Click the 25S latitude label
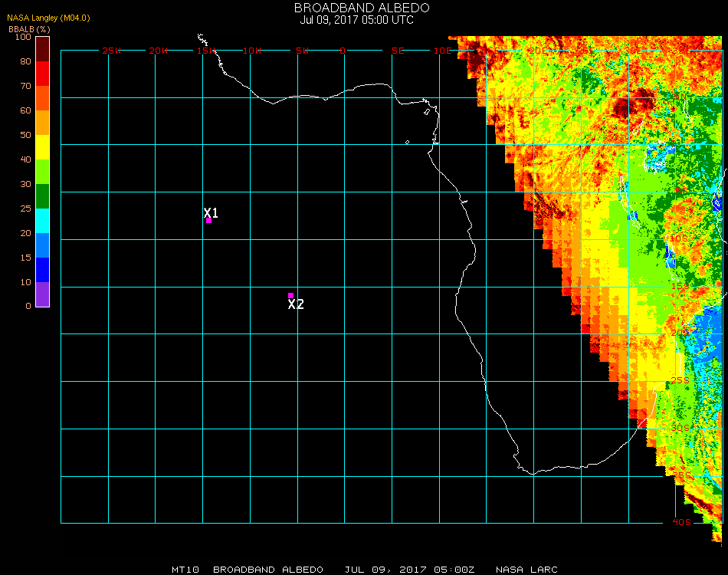Screen dimensions: 728x575 [x=682, y=380]
